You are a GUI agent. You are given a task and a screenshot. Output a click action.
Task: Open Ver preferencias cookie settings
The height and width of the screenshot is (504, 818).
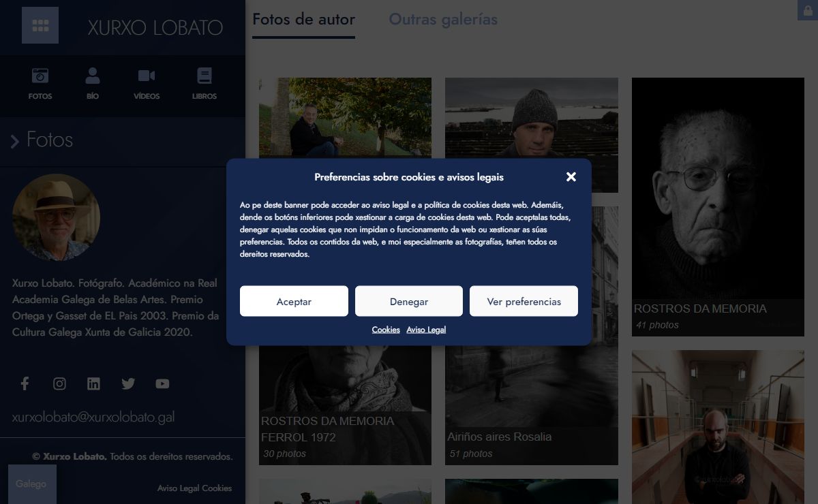[x=524, y=301]
